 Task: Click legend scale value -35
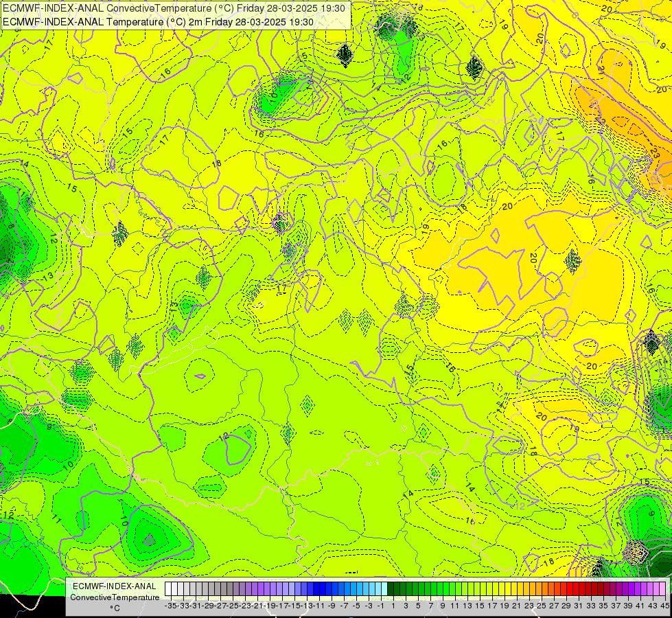pos(171,606)
